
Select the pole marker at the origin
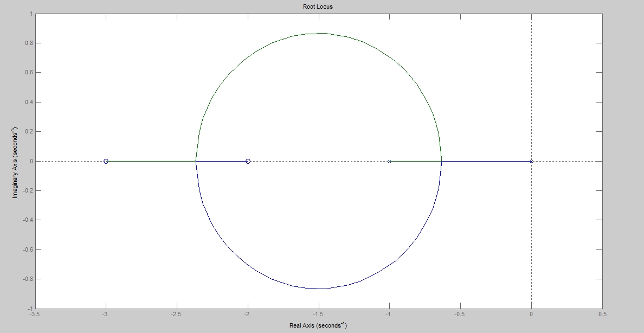[x=531, y=161]
